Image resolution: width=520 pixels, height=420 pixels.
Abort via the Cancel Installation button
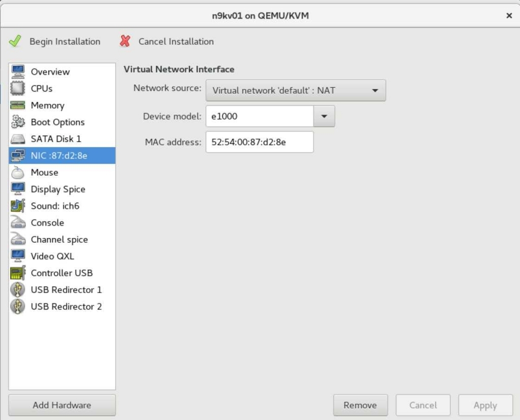click(x=167, y=42)
